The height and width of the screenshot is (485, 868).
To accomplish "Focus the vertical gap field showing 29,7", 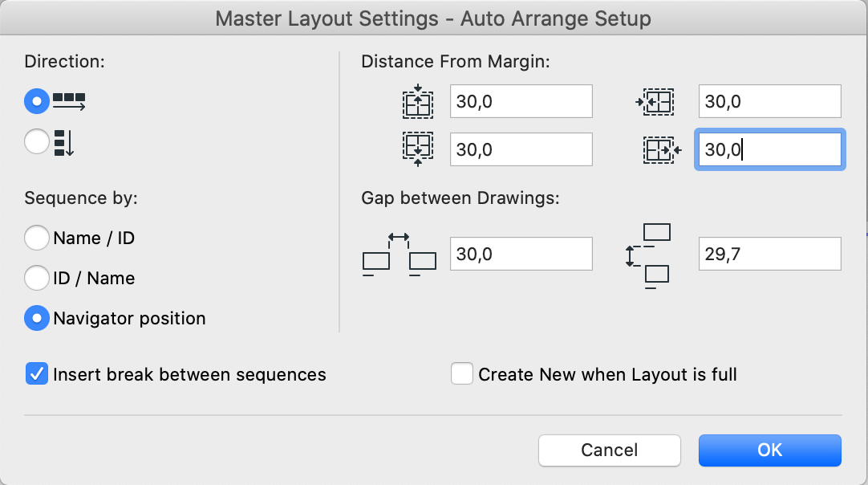I will [770, 254].
